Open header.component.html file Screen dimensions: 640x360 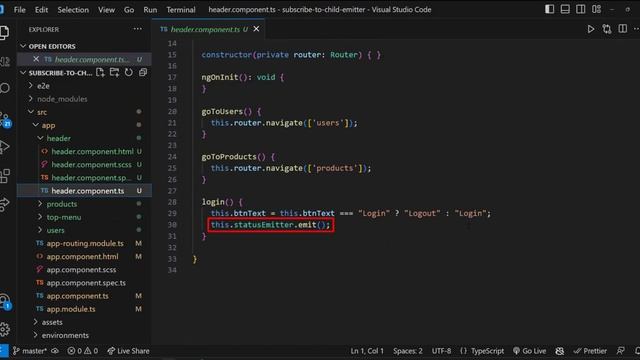point(92,151)
